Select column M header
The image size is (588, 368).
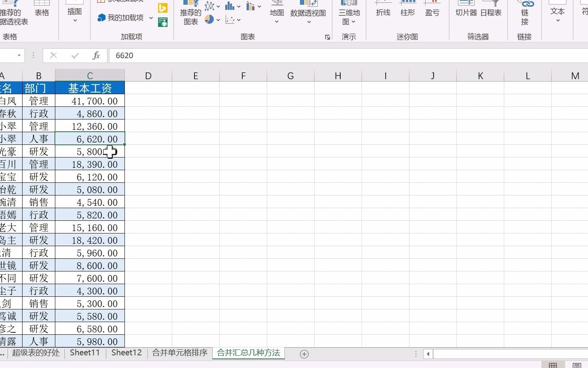[570, 76]
